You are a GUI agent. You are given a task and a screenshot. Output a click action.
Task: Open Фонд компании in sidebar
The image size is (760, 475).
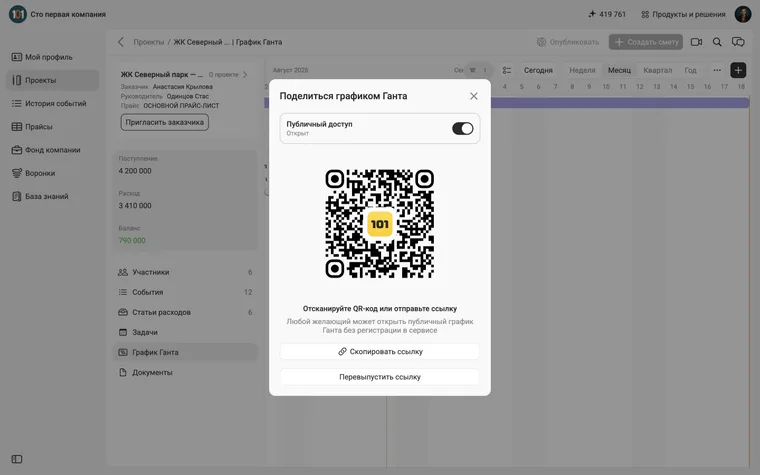click(x=52, y=150)
